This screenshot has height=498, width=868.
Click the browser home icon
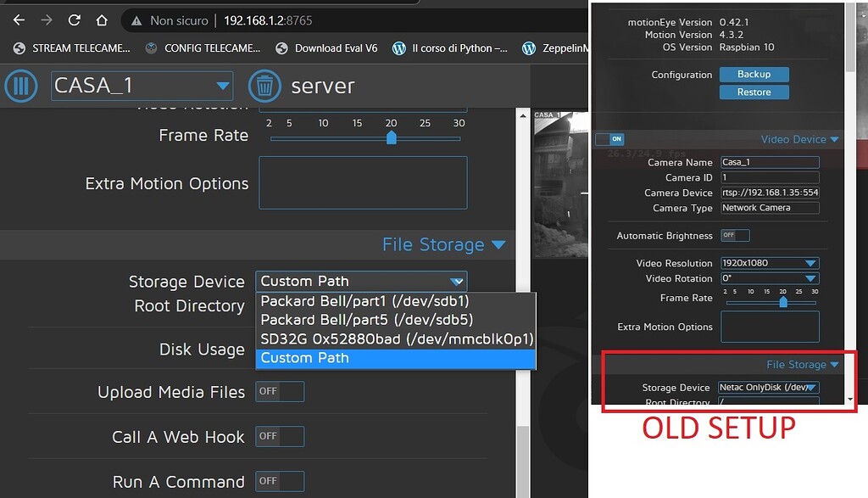pyautogui.click(x=102, y=20)
